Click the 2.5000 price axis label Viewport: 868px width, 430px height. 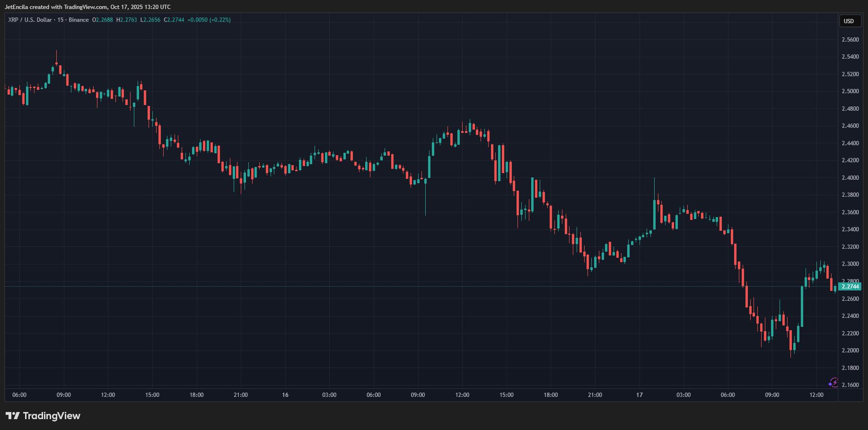850,91
